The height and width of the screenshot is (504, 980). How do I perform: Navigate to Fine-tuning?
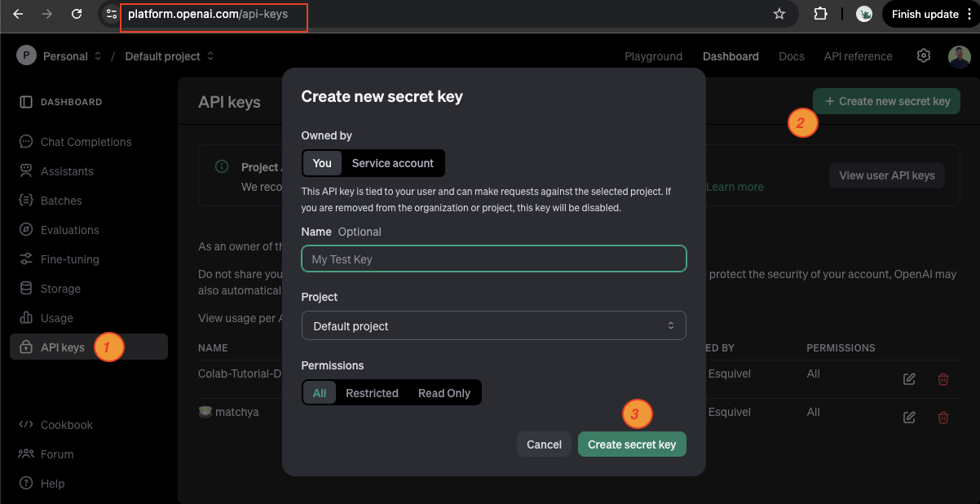click(x=72, y=259)
